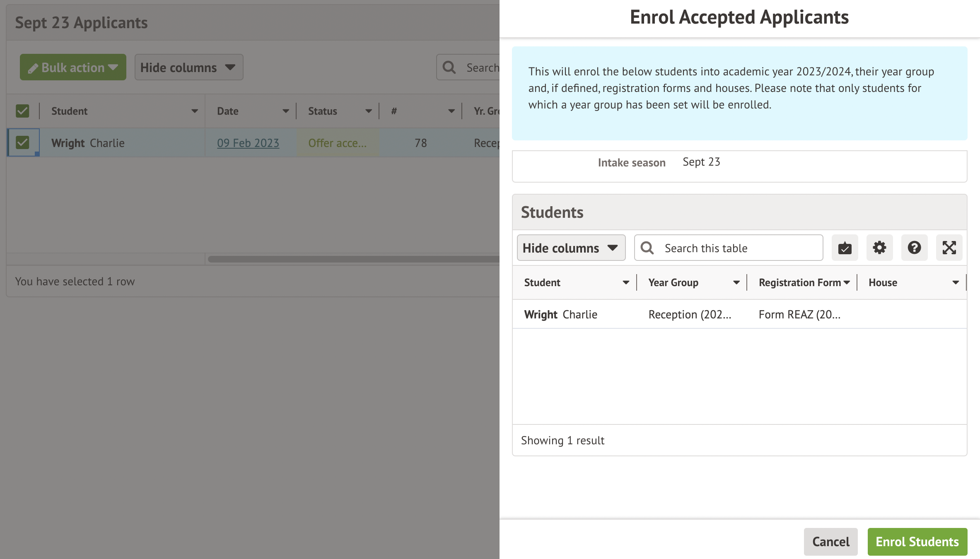The height and width of the screenshot is (559, 980).
Task: Open Registration Form column menu
Action: [x=847, y=283]
